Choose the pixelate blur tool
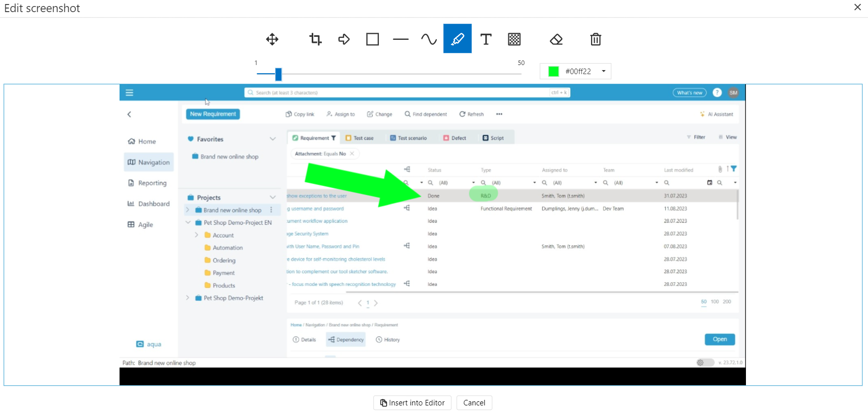The width and height of the screenshot is (868, 415). pyautogui.click(x=514, y=39)
